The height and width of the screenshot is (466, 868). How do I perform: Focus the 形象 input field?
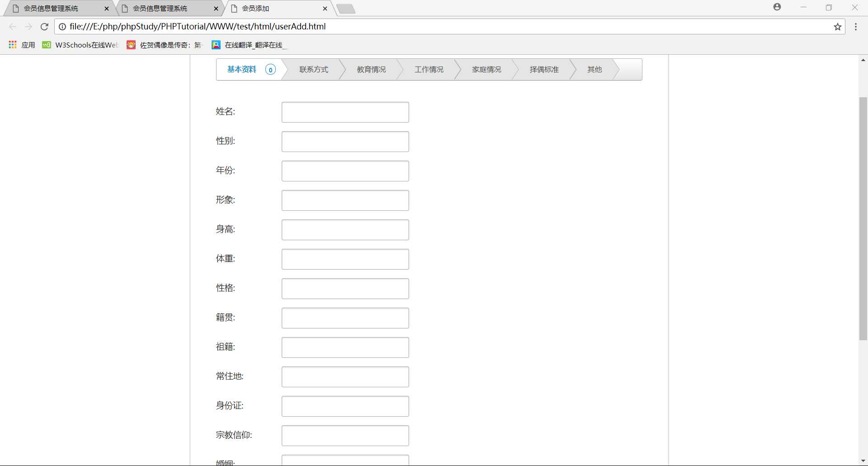click(345, 200)
